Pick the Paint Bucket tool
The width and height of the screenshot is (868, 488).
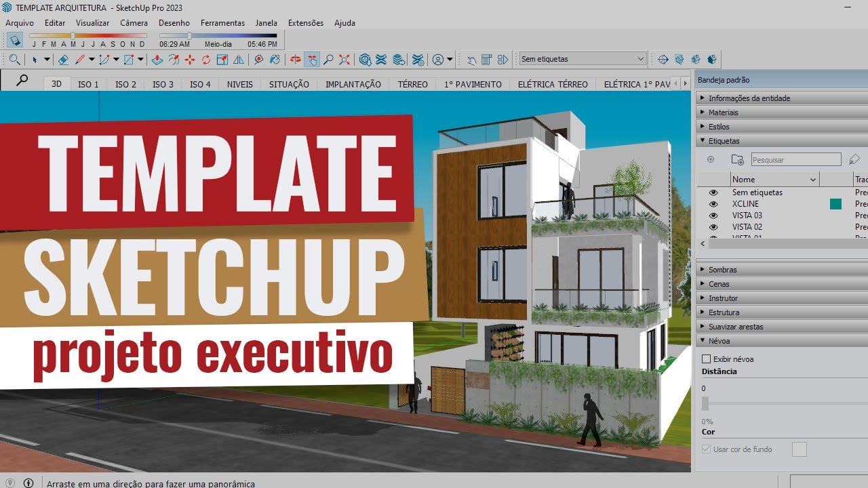point(275,60)
